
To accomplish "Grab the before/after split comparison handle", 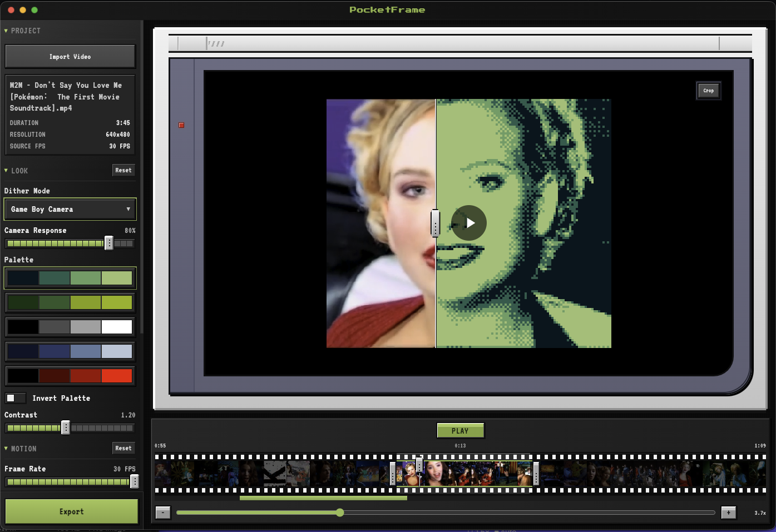I will [x=436, y=223].
